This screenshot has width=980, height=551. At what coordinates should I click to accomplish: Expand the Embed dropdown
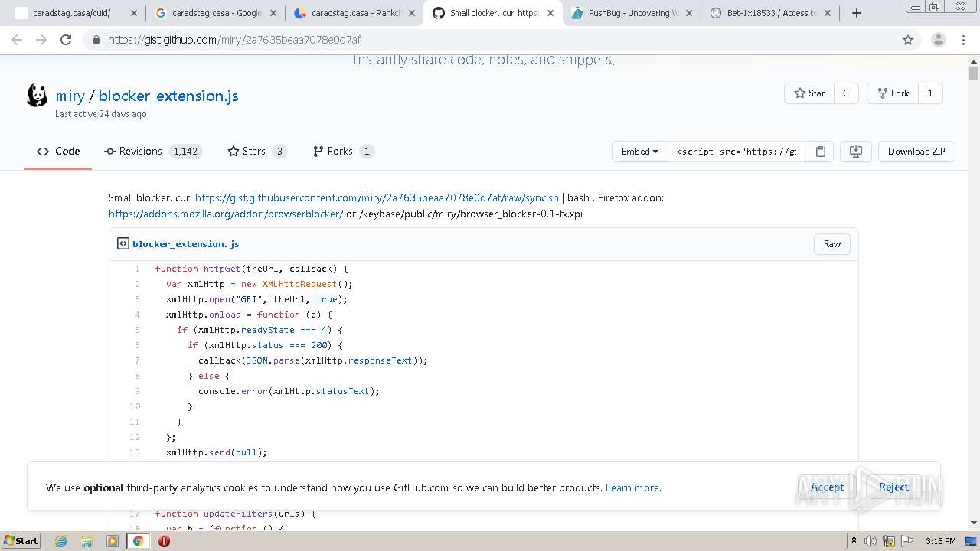(640, 152)
